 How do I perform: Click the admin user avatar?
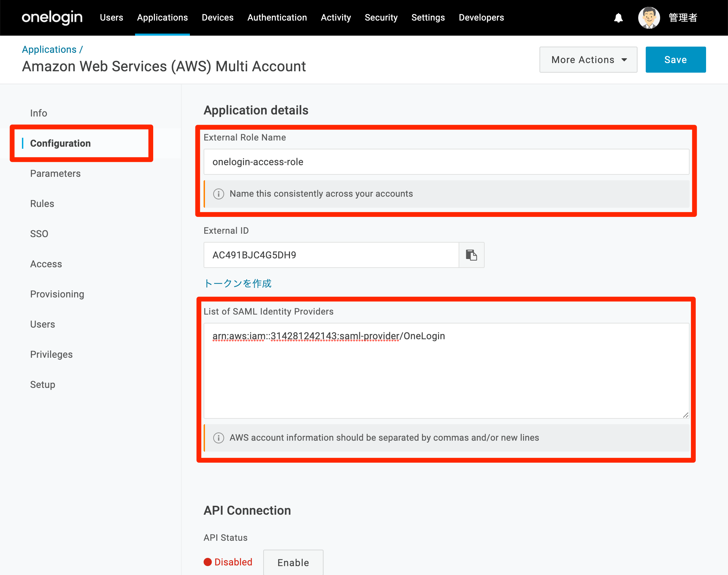click(649, 18)
